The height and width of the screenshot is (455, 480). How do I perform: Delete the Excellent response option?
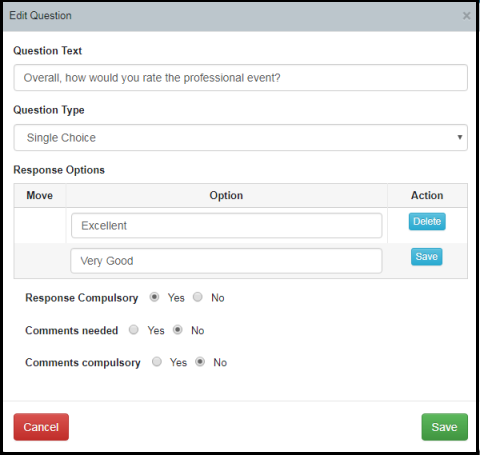tap(427, 221)
